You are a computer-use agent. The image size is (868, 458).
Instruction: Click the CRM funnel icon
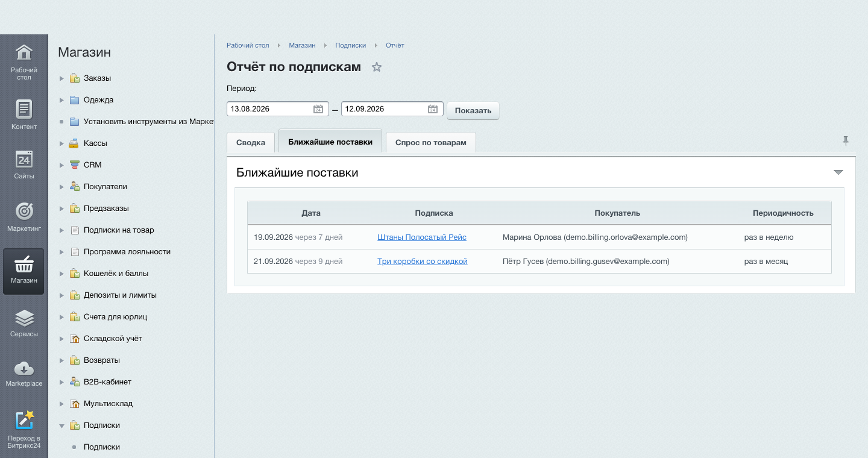[75, 165]
